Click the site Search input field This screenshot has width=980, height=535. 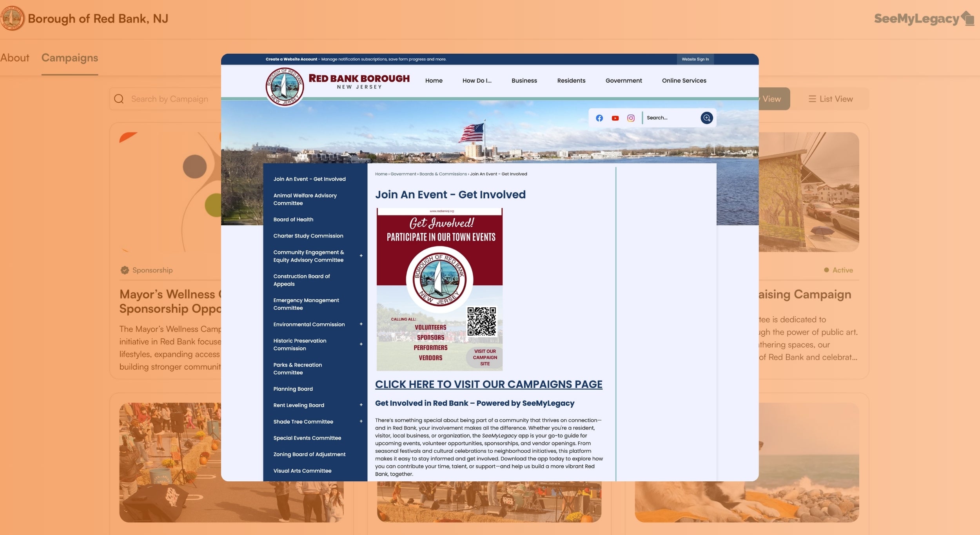click(x=671, y=118)
